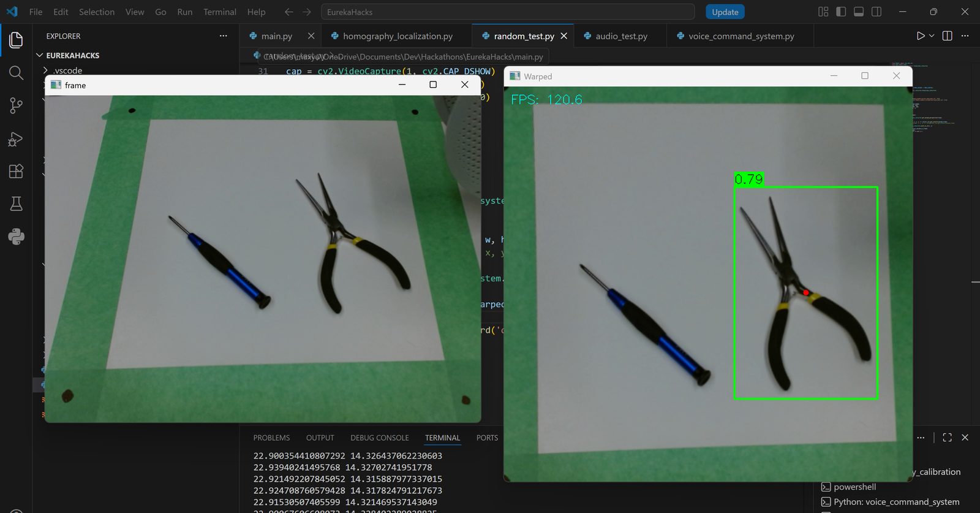The height and width of the screenshot is (513, 980).
Task: Toggle the secondary side bar
Action: [x=876, y=12]
